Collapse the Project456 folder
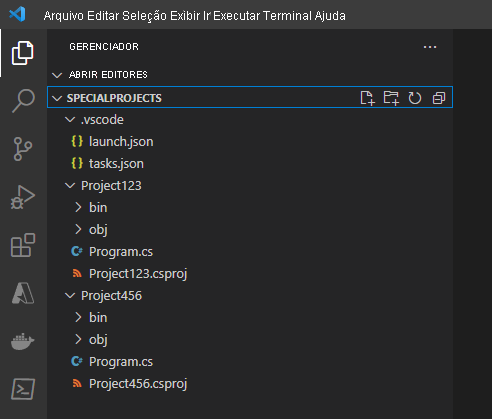 click(x=70, y=295)
